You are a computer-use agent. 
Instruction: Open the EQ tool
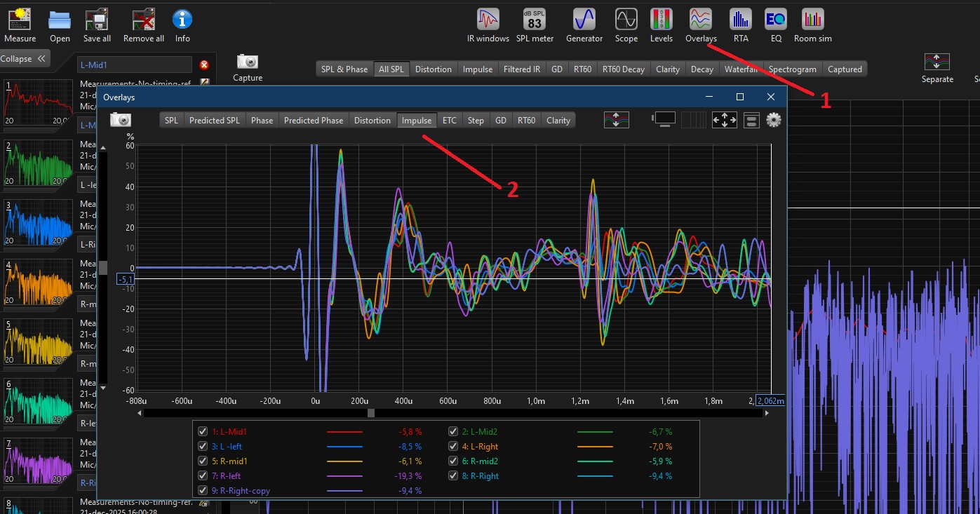click(775, 20)
